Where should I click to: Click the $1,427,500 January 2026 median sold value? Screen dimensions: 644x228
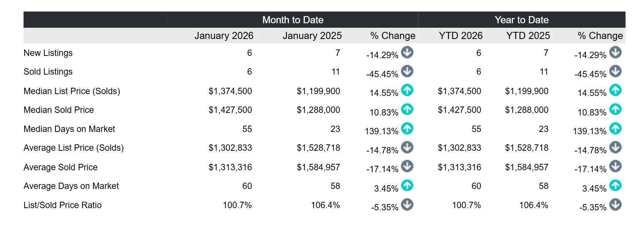click(230, 110)
